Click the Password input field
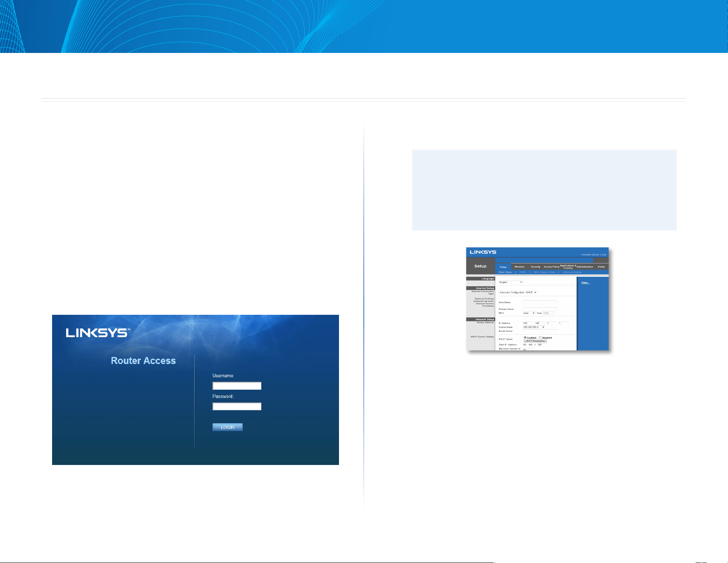728x563 pixels. click(x=237, y=407)
